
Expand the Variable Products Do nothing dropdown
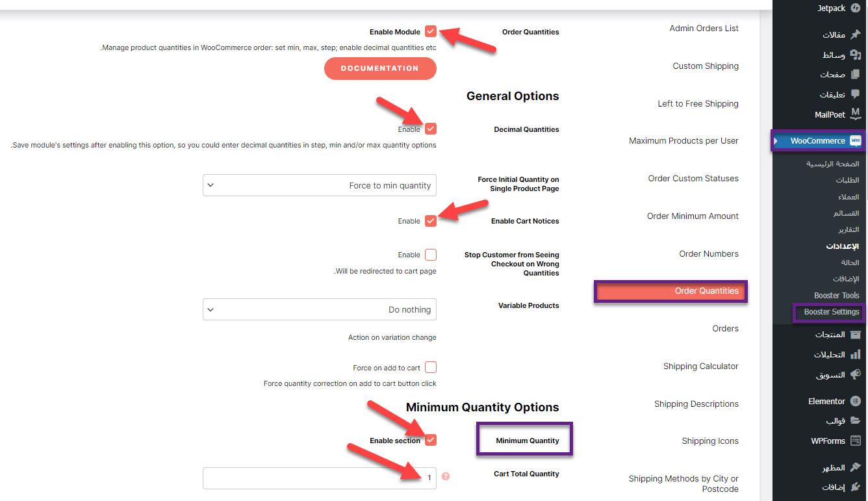(x=320, y=309)
